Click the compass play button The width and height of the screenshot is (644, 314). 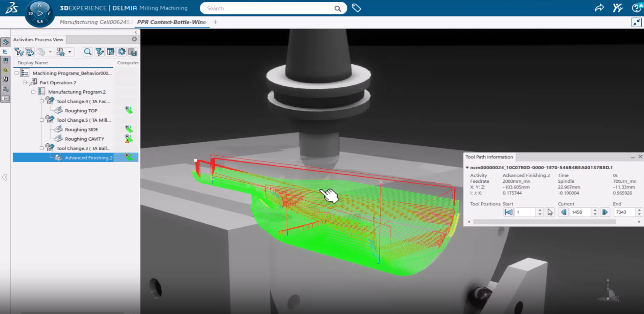40,13
